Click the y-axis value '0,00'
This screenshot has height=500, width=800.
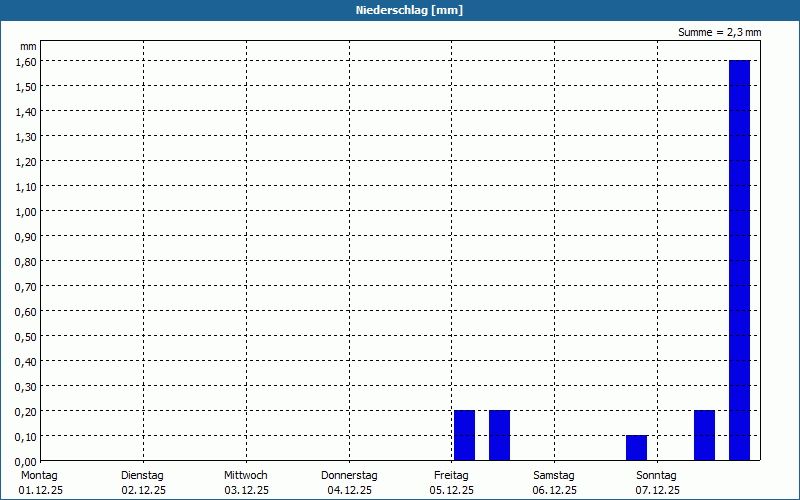(26, 462)
